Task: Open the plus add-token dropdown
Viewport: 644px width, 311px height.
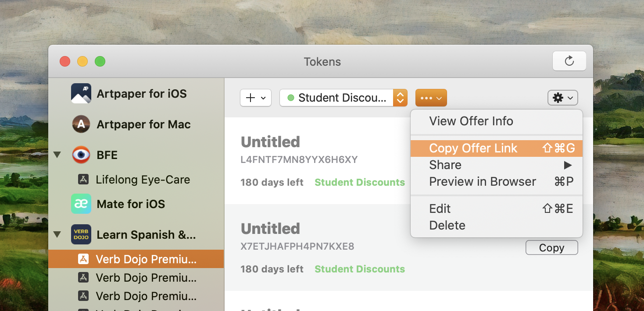Action: point(256,98)
